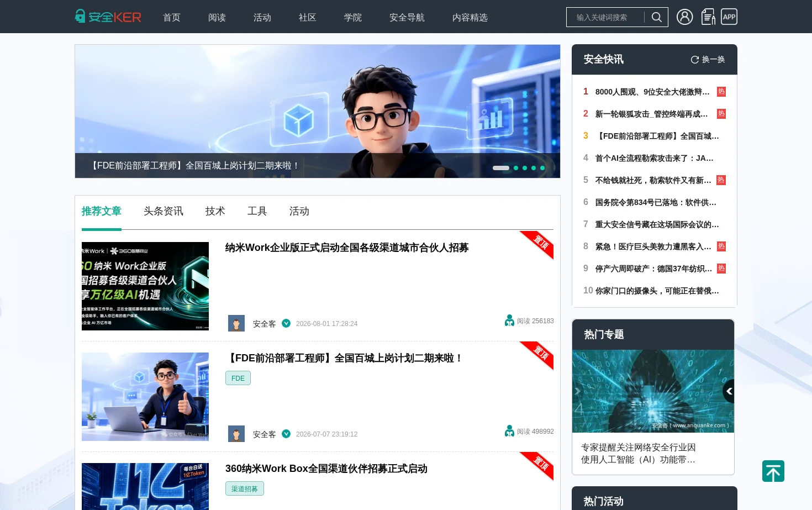
Task: Click the previous arrow on 热门专题 image
Action: (x=729, y=391)
